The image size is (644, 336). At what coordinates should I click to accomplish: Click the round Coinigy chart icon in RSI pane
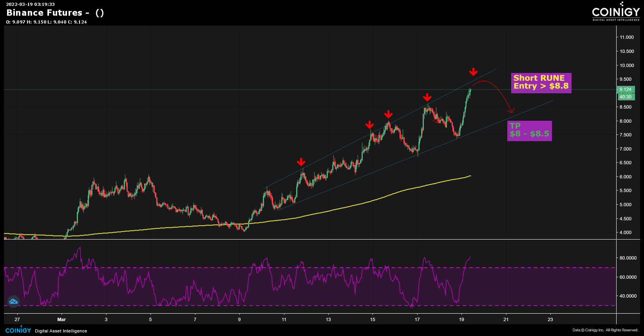(x=13, y=301)
